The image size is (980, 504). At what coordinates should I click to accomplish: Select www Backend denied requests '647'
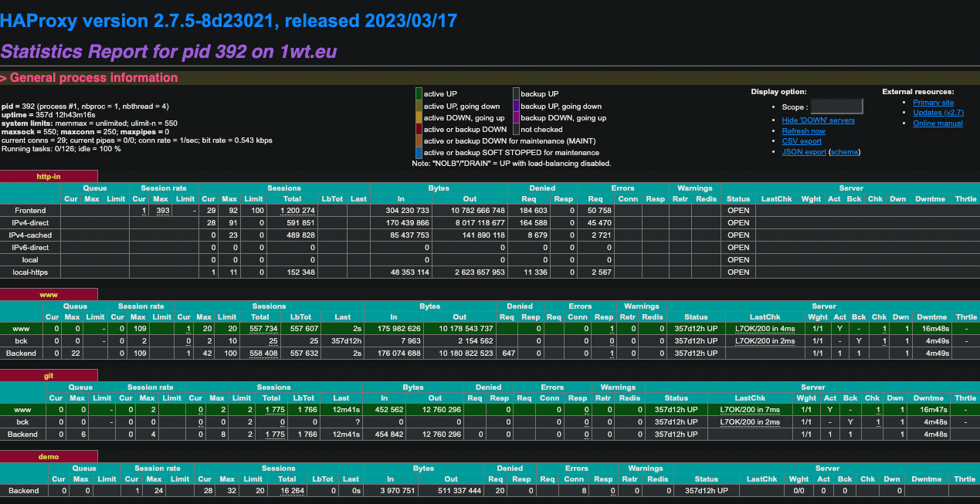pos(508,353)
